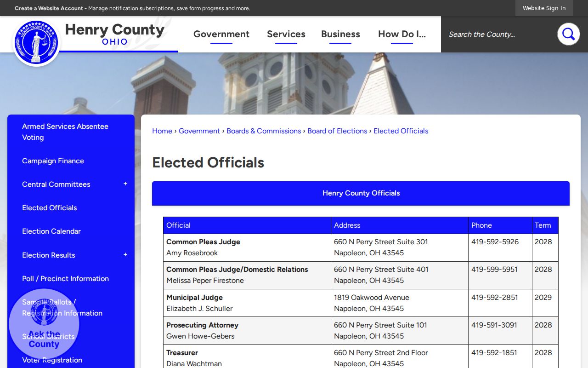Click Create a Website Account link
The height and width of the screenshot is (368, 588).
pos(49,8)
